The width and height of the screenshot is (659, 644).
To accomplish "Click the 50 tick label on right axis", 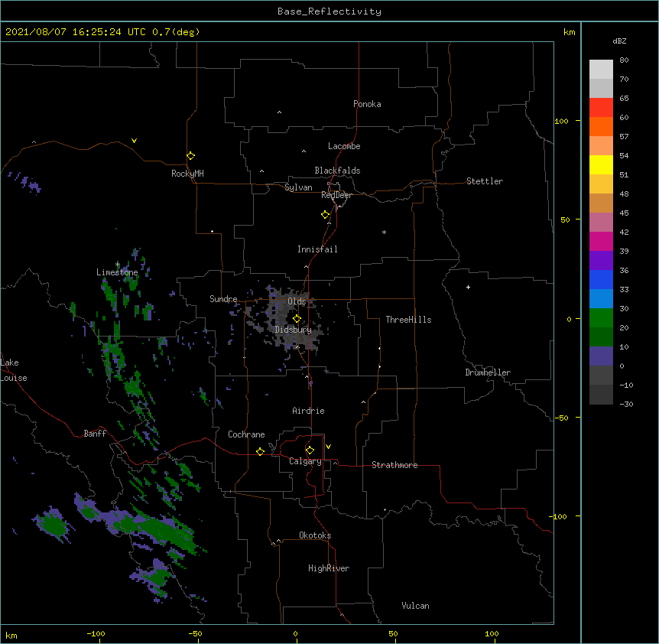I will pos(565,220).
